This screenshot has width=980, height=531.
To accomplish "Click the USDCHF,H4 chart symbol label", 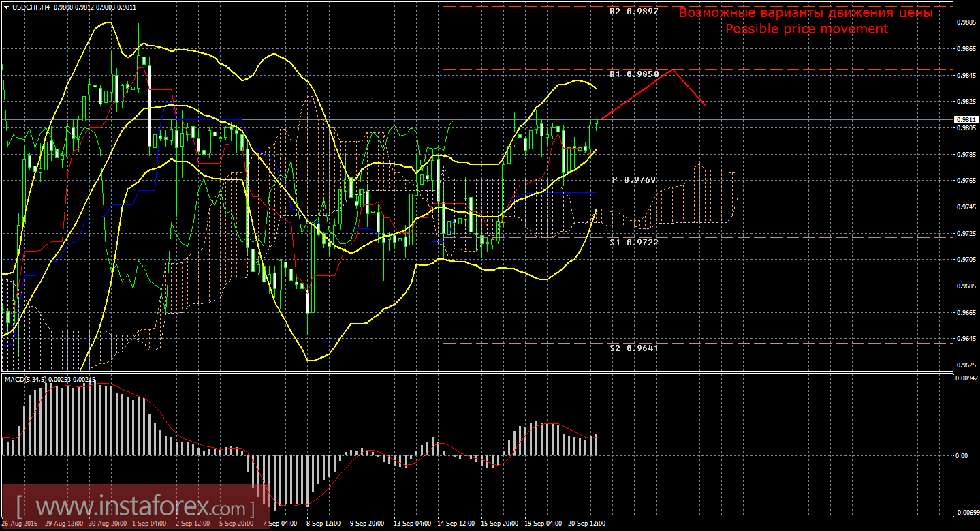I will tap(30, 7).
